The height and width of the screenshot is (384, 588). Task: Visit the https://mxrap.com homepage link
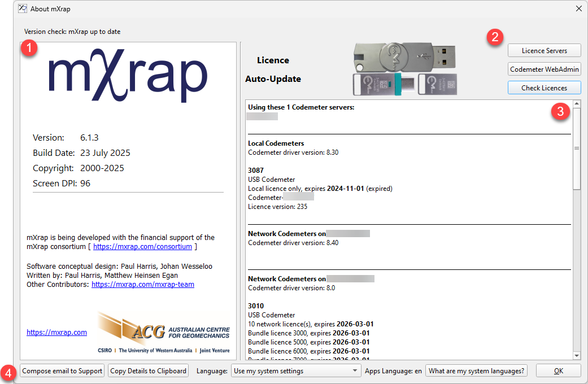pyautogui.click(x=56, y=332)
